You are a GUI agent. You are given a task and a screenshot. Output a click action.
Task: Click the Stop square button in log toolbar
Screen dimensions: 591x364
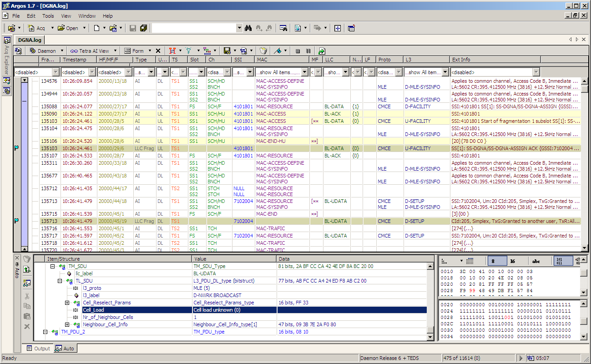pos(298,51)
